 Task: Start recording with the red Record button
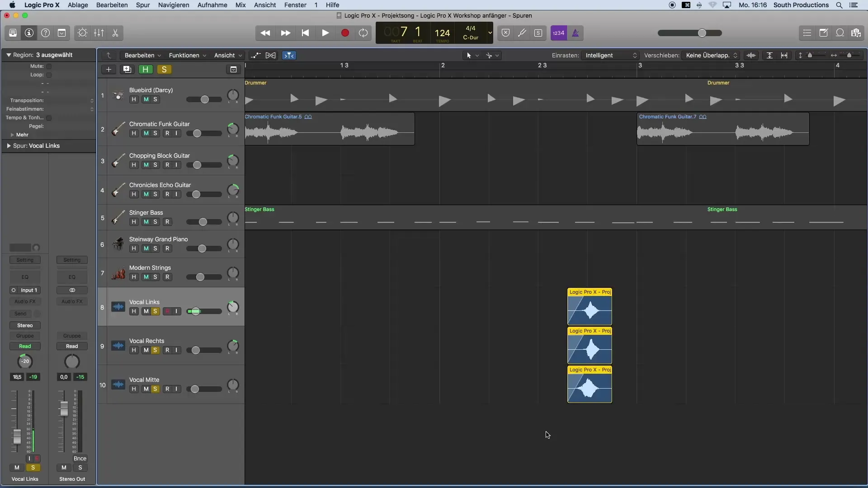point(345,33)
